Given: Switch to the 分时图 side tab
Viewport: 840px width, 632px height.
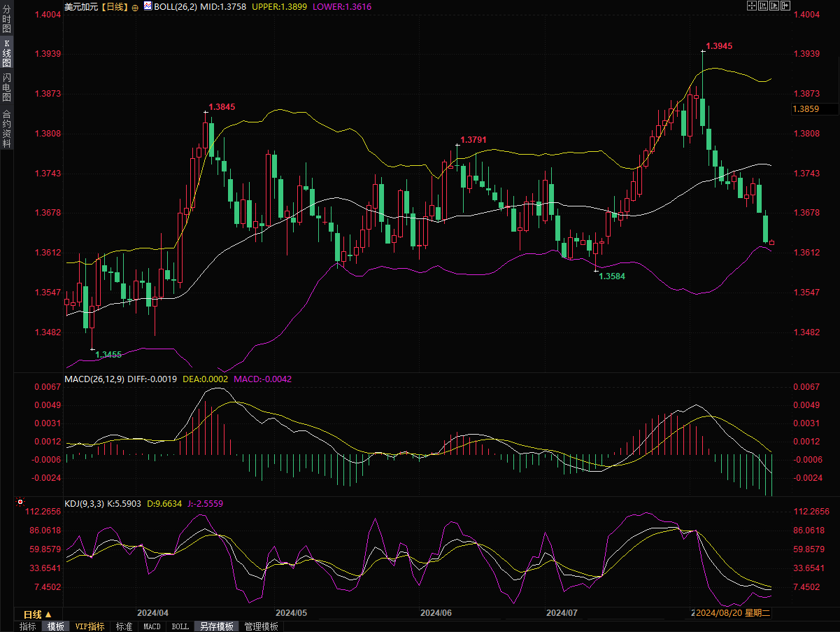Looking at the screenshot, I should coord(6,24).
